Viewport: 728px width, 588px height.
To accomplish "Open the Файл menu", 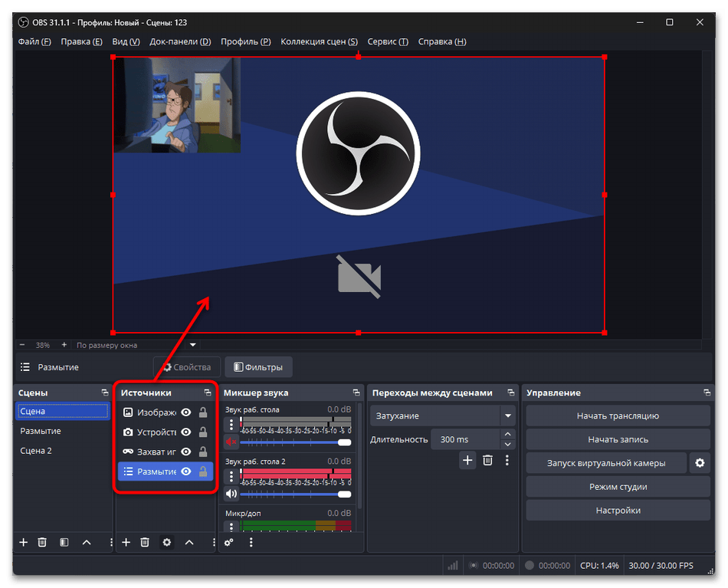I will coord(34,41).
